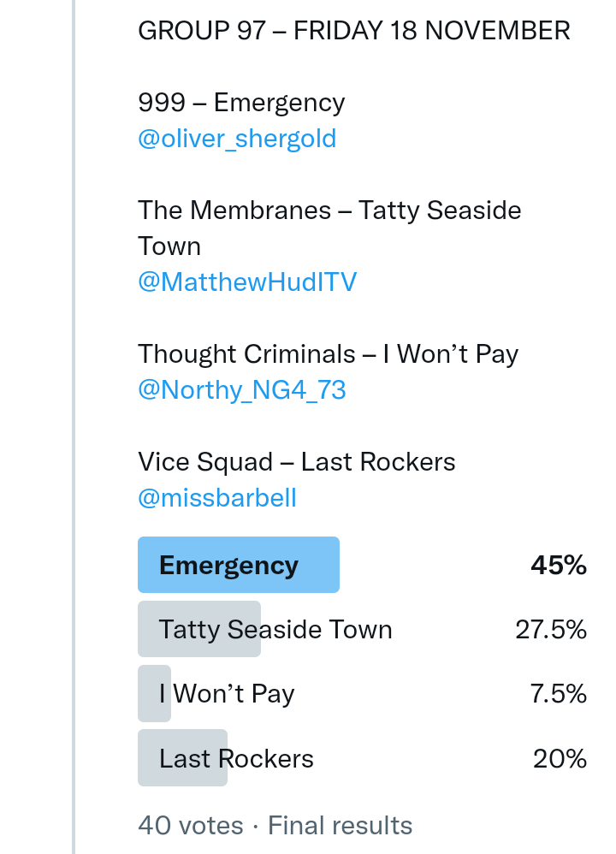Click the Final results label
616x854 pixels.
click(x=340, y=825)
